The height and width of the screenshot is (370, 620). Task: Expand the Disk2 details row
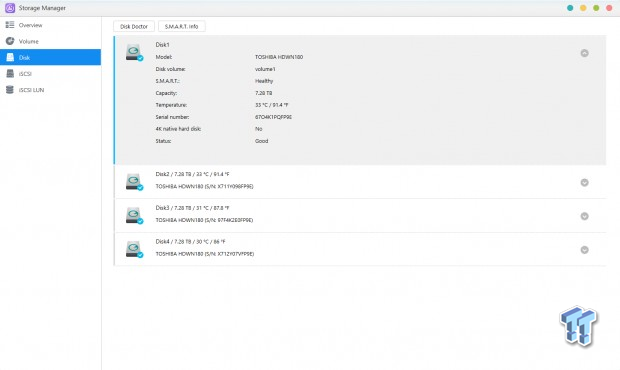(x=584, y=182)
